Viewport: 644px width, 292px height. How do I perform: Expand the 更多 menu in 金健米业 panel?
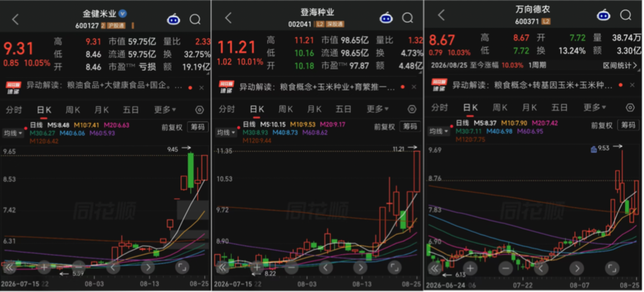[165, 110]
